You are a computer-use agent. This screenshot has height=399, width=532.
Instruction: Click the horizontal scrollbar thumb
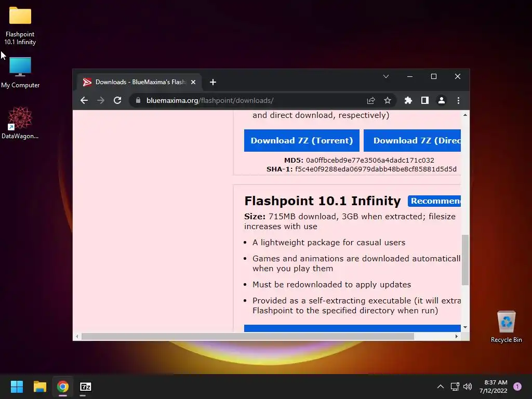pyautogui.click(x=248, y=336)
